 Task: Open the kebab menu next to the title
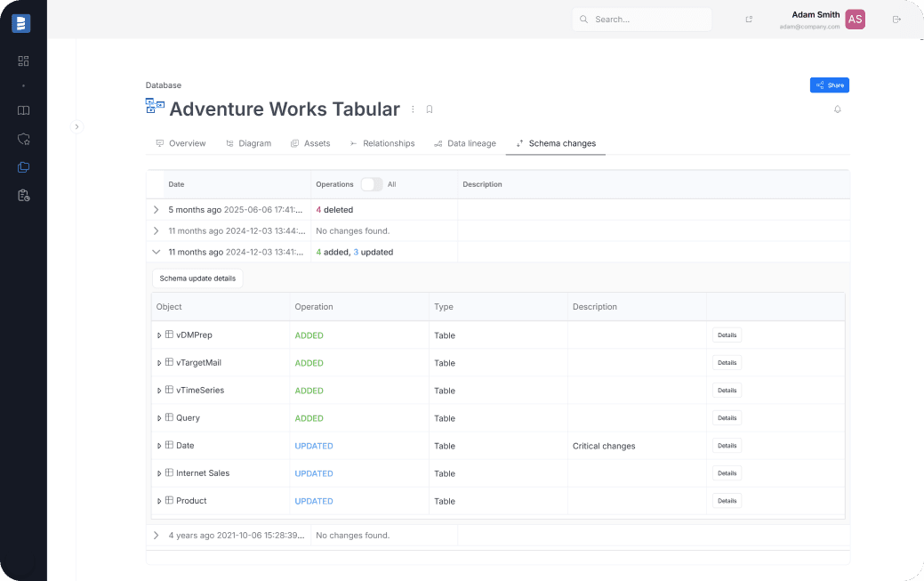(413, 109)
